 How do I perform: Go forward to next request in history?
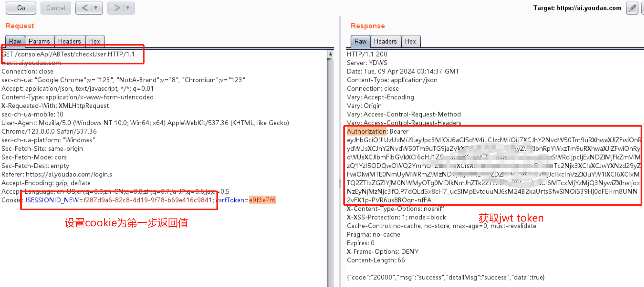tap(117, 8)
